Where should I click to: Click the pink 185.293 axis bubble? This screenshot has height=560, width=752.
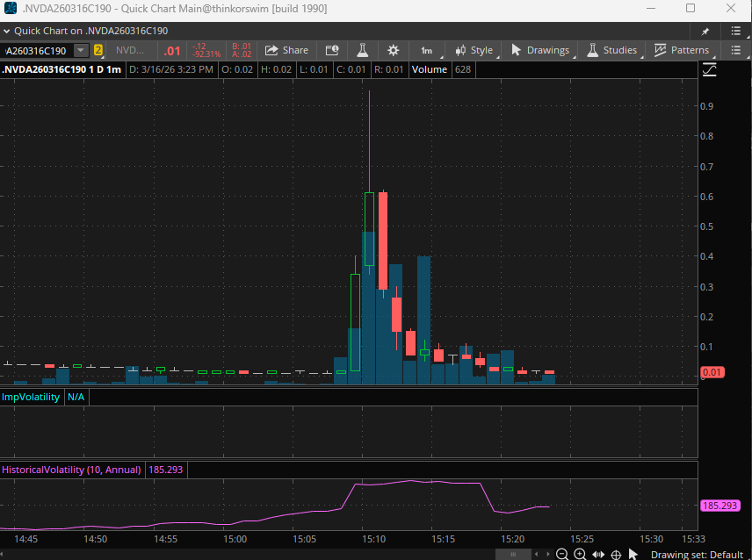click(720, 506)
